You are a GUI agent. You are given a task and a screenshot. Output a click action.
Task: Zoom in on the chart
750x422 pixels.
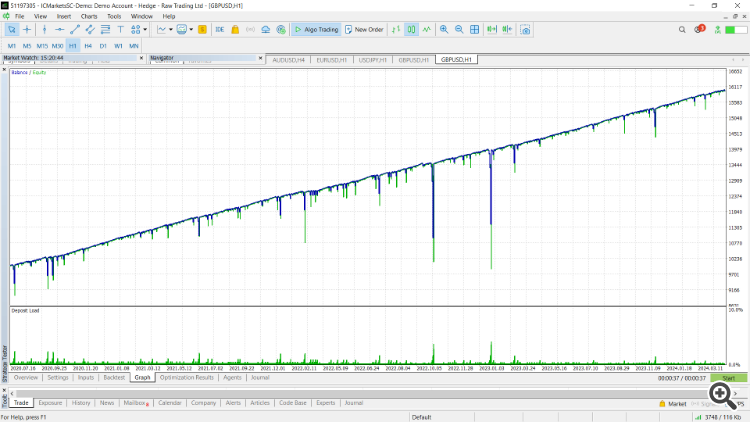pos(444,30)
